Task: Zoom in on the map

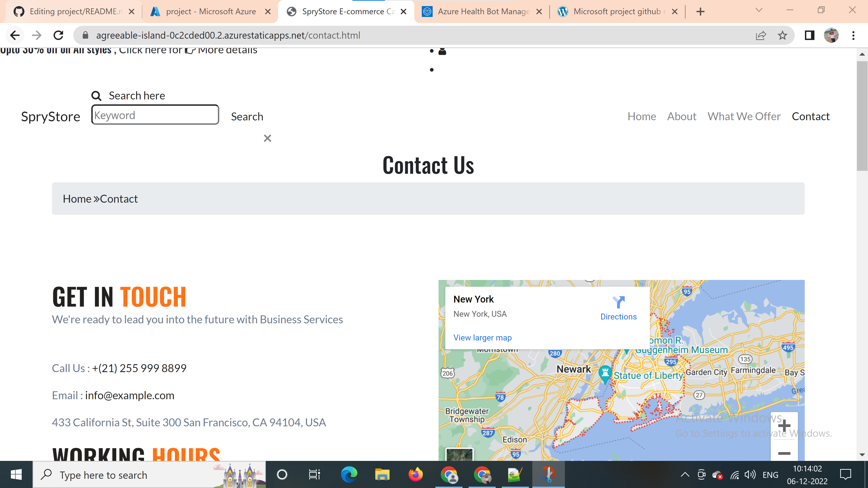Action: (784, 425)
